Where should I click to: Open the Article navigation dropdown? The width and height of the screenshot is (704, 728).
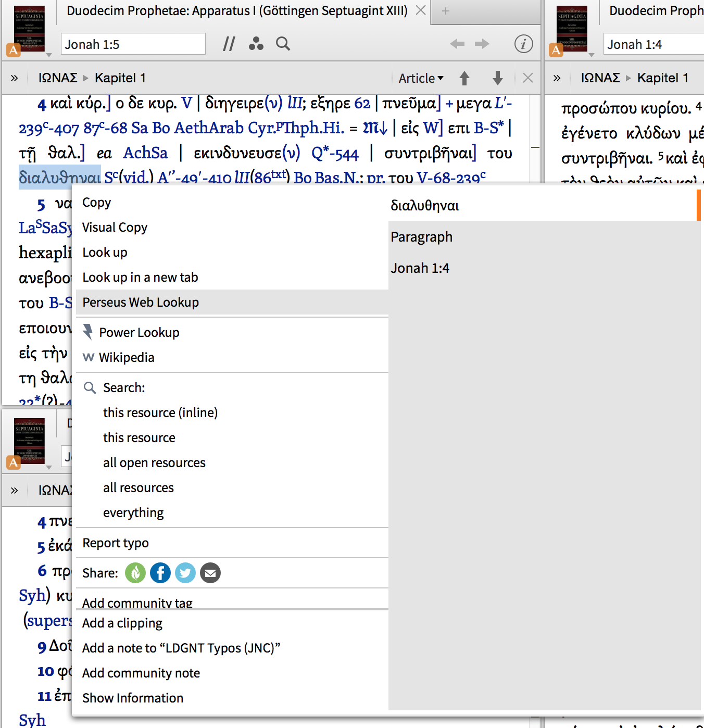pos(421,78)
